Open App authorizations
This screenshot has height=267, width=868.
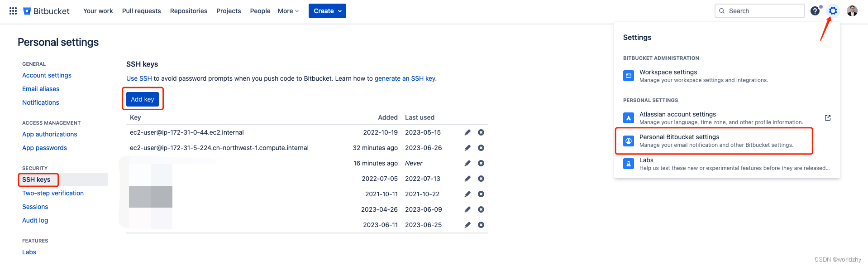coord(50,134)
